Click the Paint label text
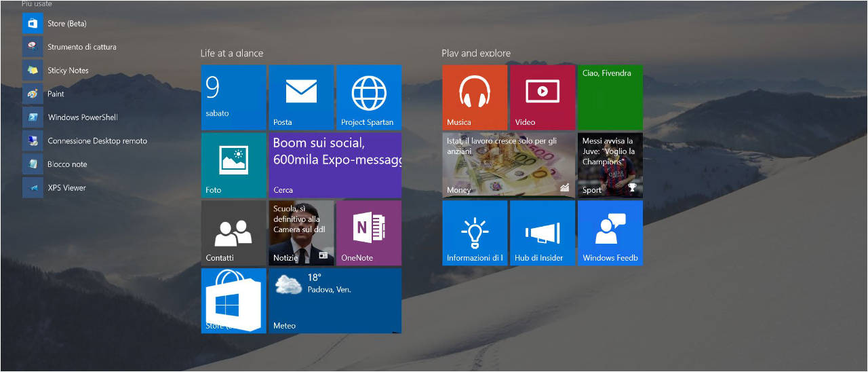 coord(56,94)
